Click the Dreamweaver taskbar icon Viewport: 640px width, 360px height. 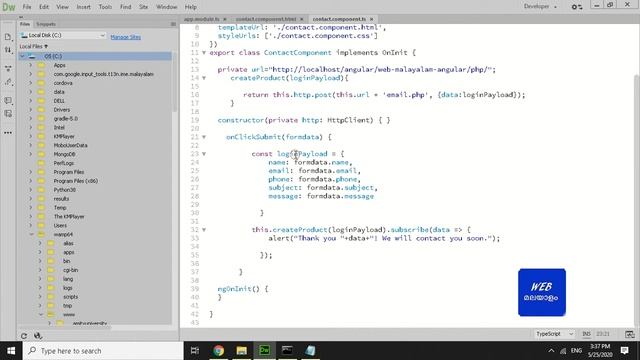pyautogui.click(x=264, y=351)
